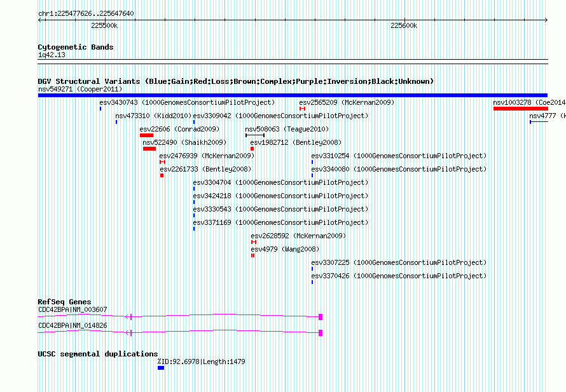This screenshot has width=566, height=392.
Task: Click the 225500k ruler marker
Action: (104, 25)
